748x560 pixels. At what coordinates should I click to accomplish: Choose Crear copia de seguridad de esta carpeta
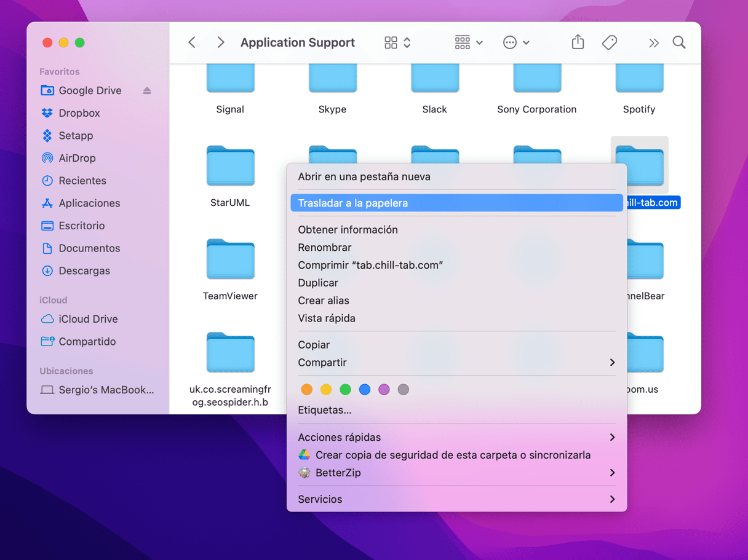[457, 455]
